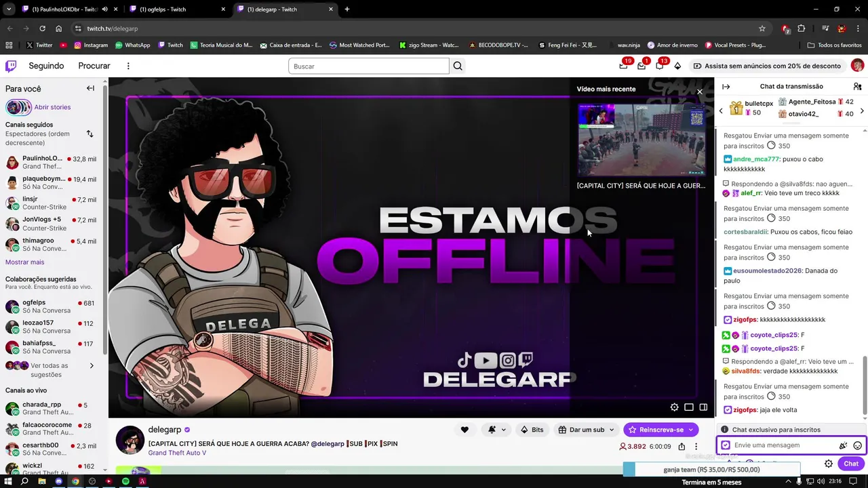
Task: Open WhatsApp bookmark
Action: click(x=133, y=45)
